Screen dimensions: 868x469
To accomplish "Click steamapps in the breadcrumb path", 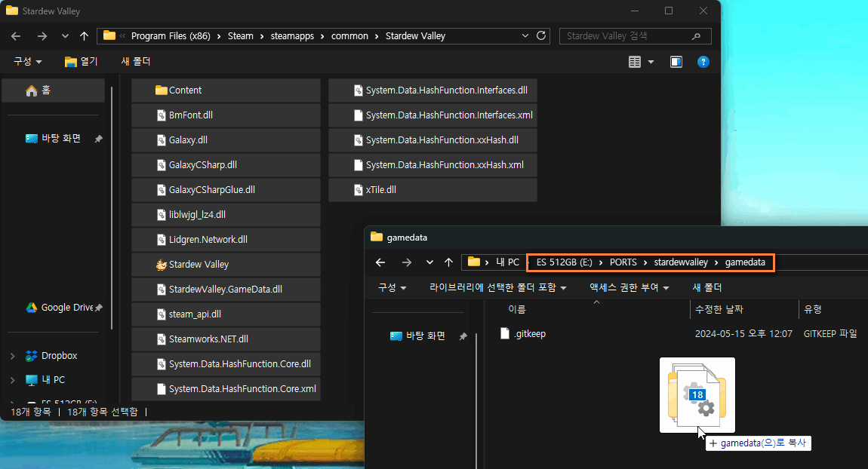I will [292, 36].
